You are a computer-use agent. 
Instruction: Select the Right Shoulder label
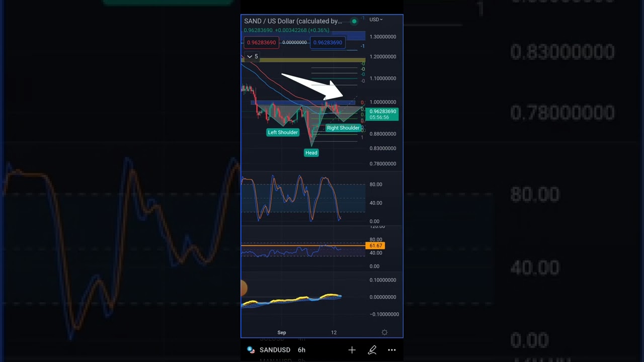[x=343, y=128]
